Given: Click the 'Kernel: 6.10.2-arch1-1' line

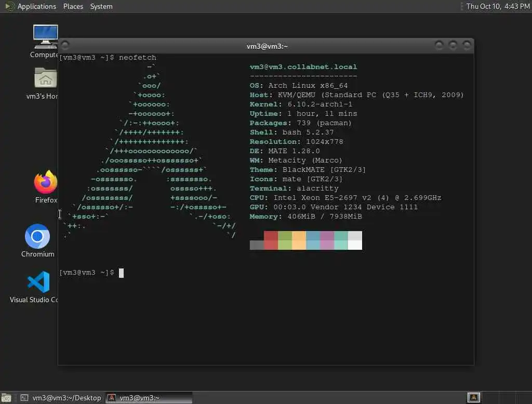Looking at the screenshot, I should tap(301, 104).
